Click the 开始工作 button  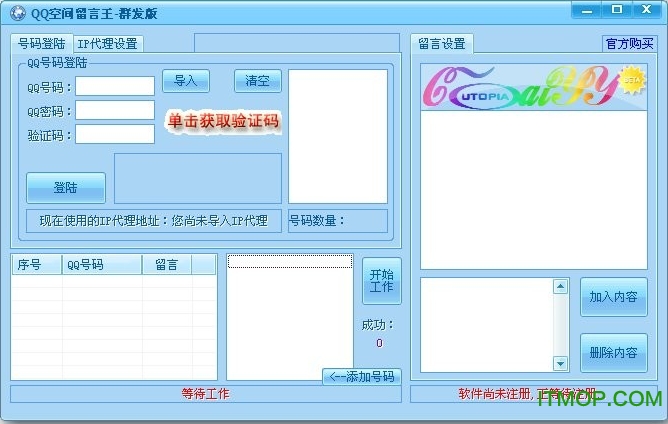pyautogui.click(x=382, y=281)
